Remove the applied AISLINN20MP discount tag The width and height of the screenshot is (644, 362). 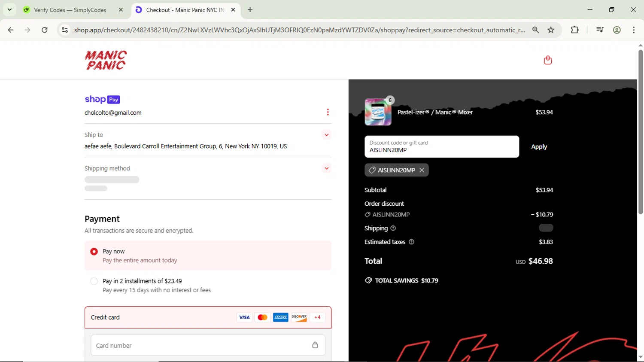(x=422, y=170)
